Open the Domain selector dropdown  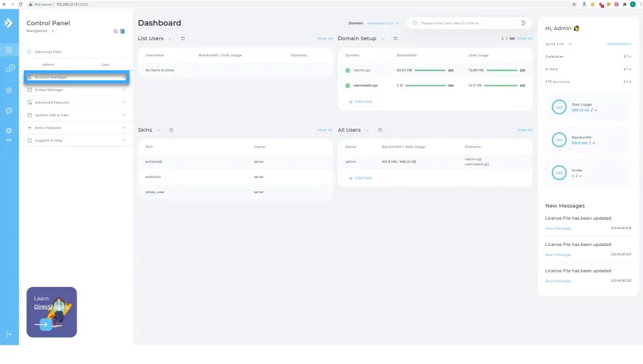tap(382, 23)
